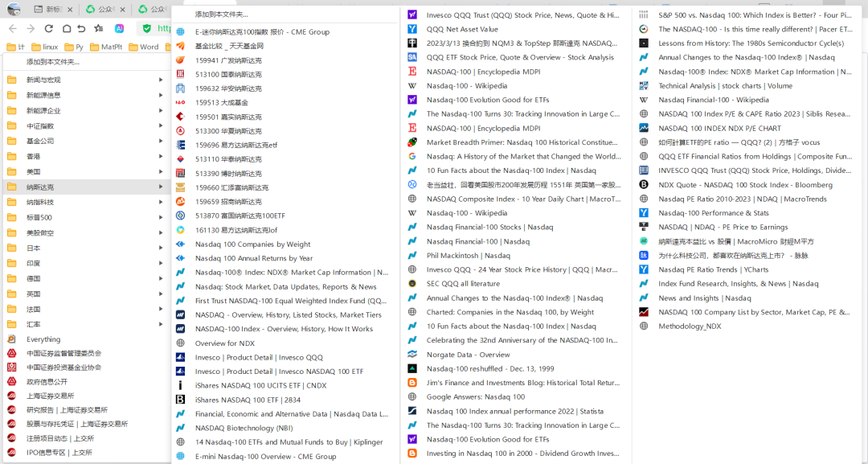Open the linux bookmarks folder

pyautogui.click(x=45, y=47)
